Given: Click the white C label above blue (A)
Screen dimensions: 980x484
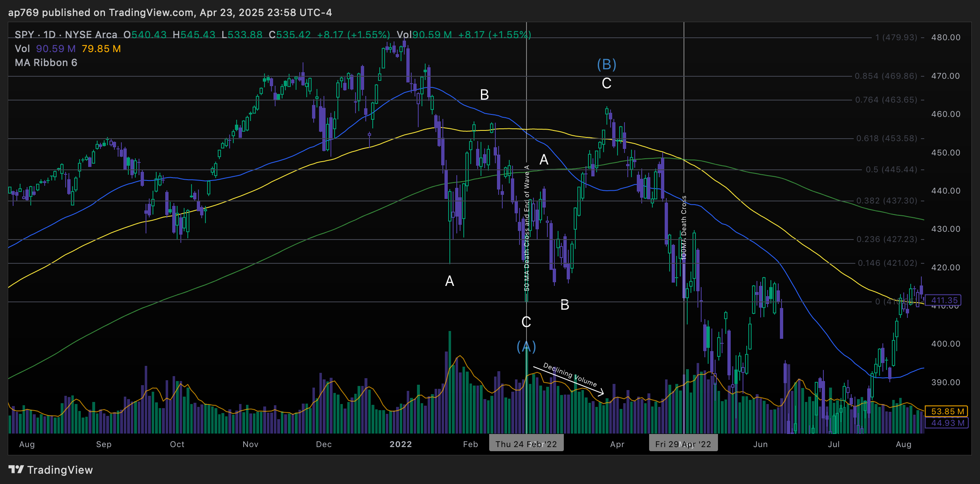Looking at the screenshot, I should click(526, 322).
